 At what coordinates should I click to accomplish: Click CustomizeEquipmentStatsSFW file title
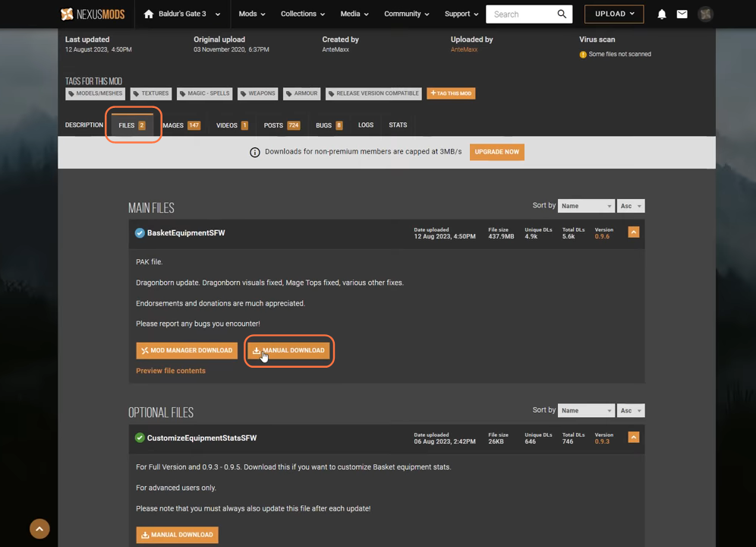pyautogui.click(x=202, y=438)
